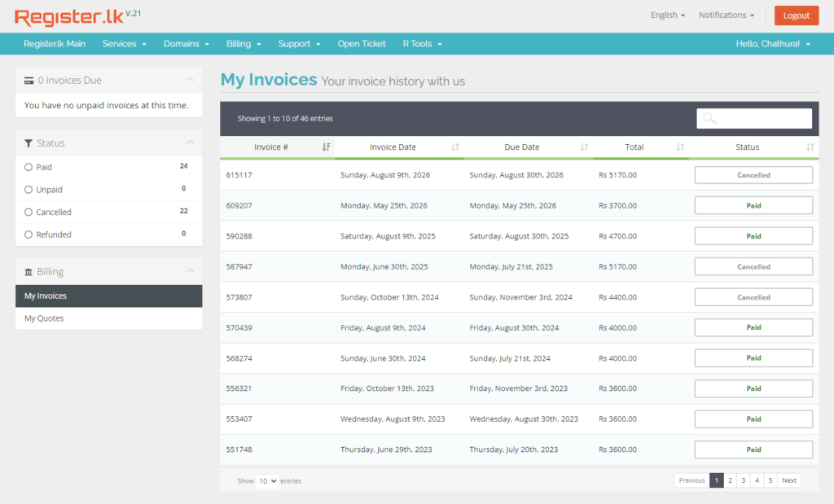Click the Paid status button for invoice 570439
The width and height of the screenshot is (834, 504).
click(x=753, y=327)
